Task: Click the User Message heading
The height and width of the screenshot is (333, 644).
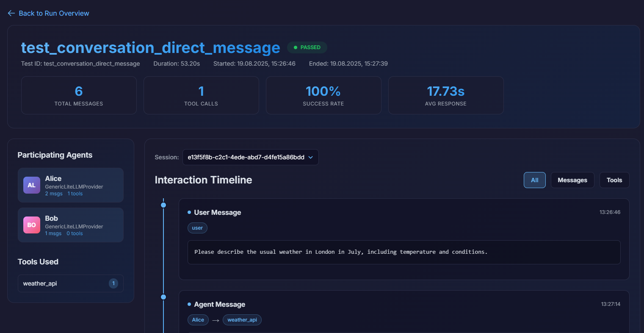Action: (x=217, y=212)
